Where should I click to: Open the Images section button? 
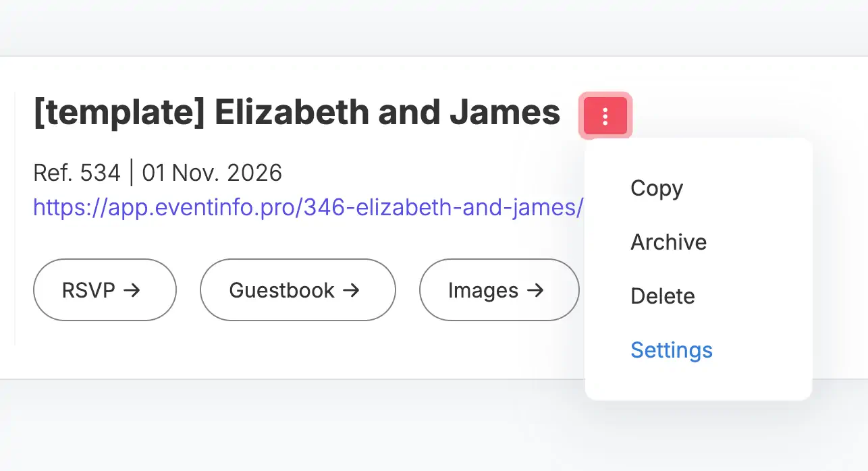click(499, 290)
